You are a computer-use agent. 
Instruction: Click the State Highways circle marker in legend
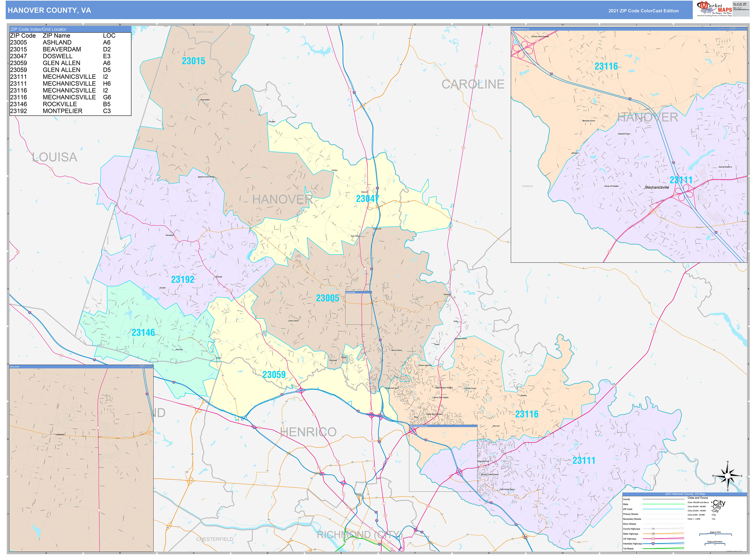[653, 534]
